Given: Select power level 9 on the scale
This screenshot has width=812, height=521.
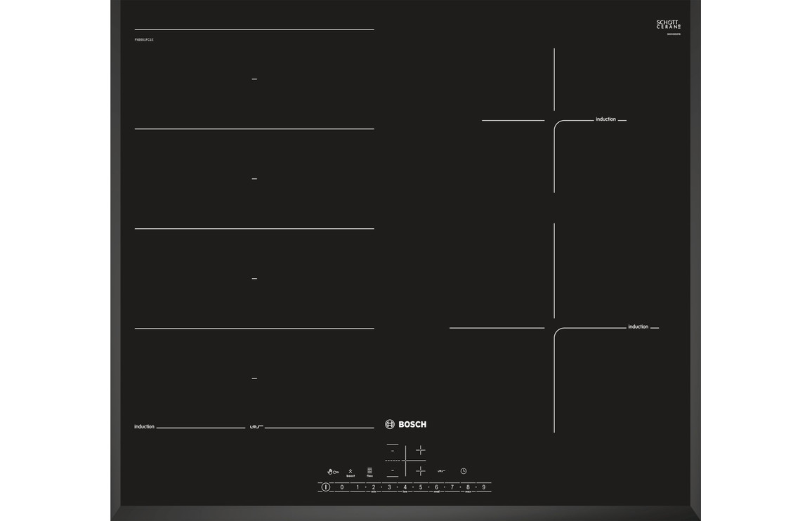Looking at the screenshot, I should coord(484,487).
